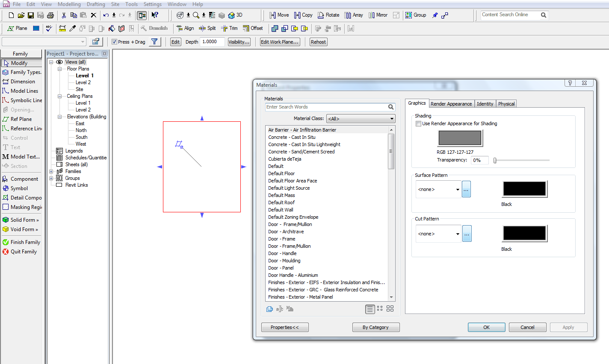Image resolution: width=609 pixels, height=364 pixels.
Task: Select the Mirror tool
Action: (378, 15)
